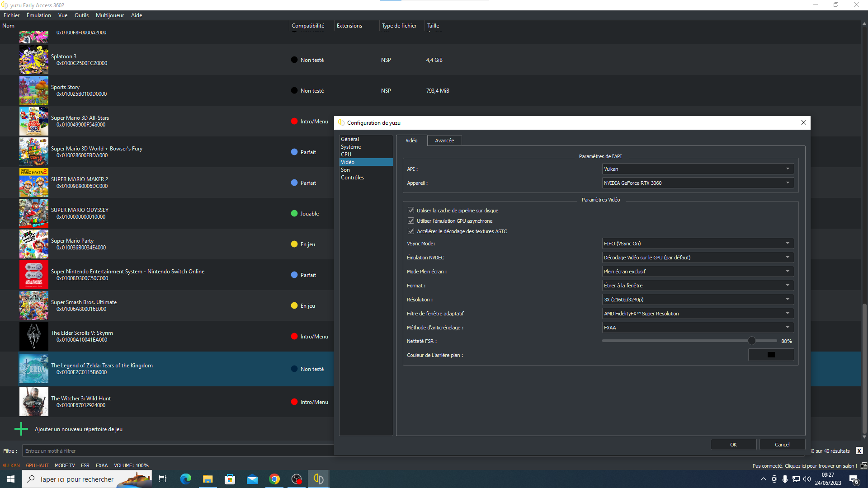This screenshot has height=488, width=868.
Task: Click the Cancel button
Action: click(x=782, y=445)
